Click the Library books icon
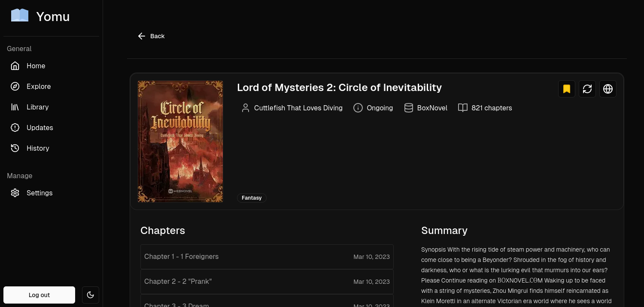Viewport: 644px width, 307px height. pos(15,107)
